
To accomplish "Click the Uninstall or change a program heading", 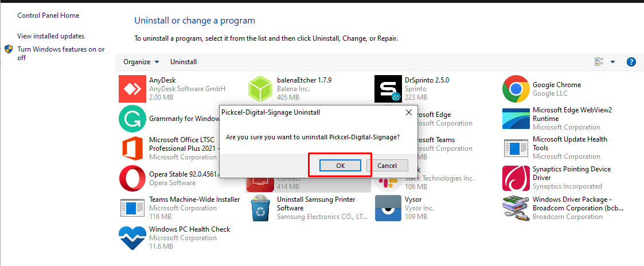I will pyautogui.click(x=194, y=21).
